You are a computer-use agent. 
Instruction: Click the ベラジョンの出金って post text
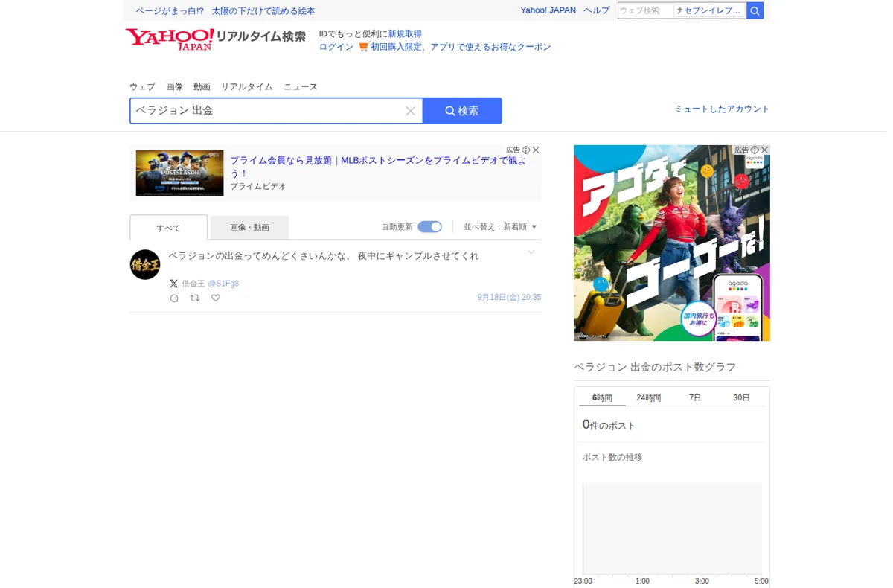(324, 256)
